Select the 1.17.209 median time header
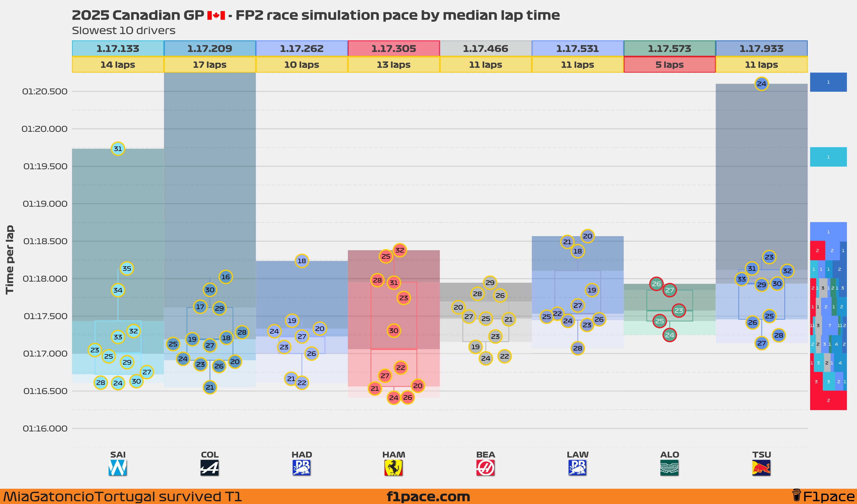857x504 pixels. 209,49
